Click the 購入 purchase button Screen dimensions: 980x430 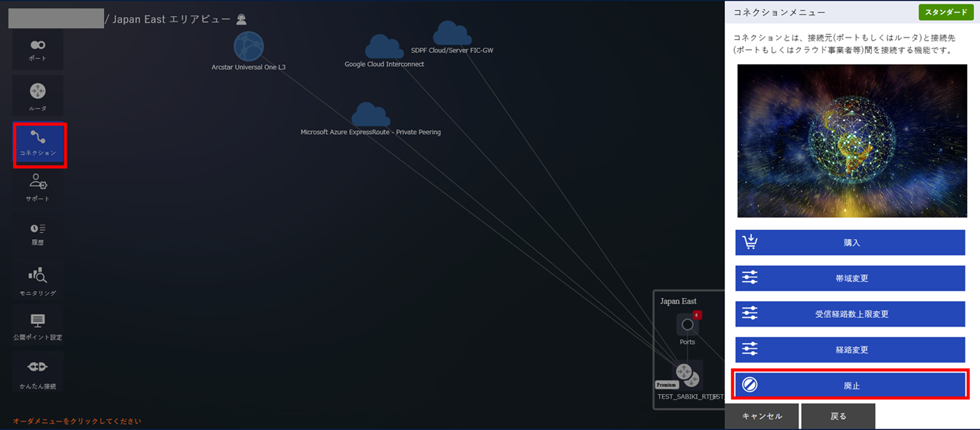850,242
